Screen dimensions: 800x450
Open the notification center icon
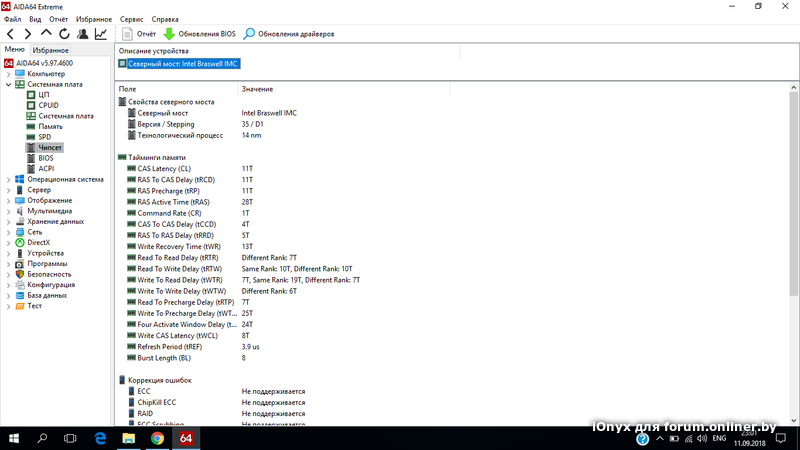[781, 438]
